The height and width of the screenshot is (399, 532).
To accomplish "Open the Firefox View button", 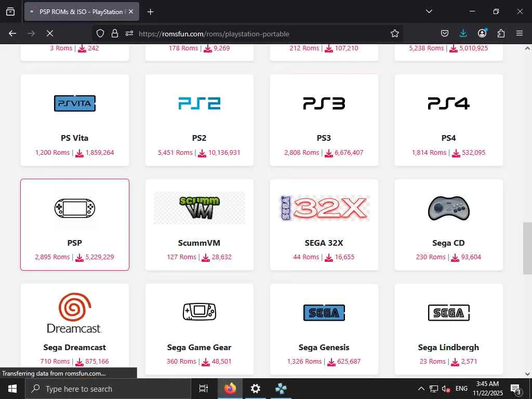I will click(10, 11).
